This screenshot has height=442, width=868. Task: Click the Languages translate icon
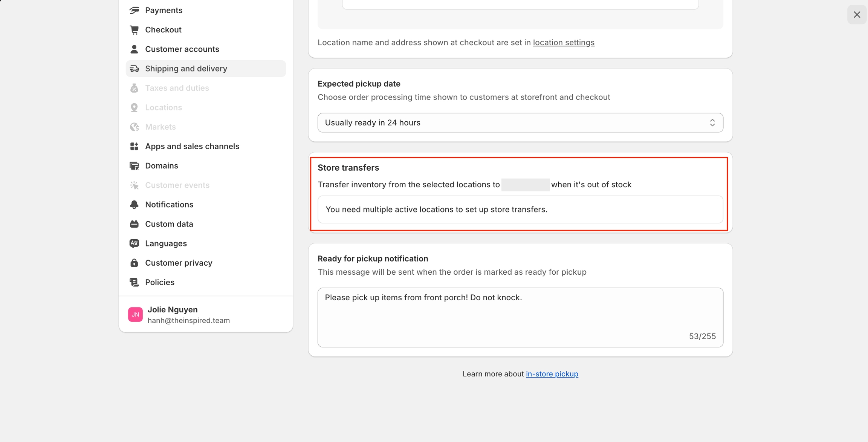pyautogui.click(x=134, y=243)
